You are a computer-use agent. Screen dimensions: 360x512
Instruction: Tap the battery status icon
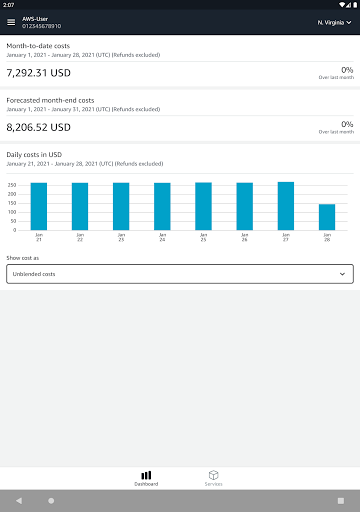[355, 5]
